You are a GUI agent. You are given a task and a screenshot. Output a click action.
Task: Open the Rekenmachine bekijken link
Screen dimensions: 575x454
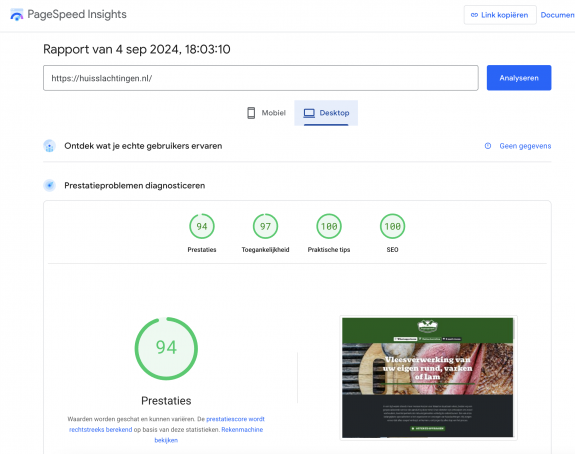(209, 435)
